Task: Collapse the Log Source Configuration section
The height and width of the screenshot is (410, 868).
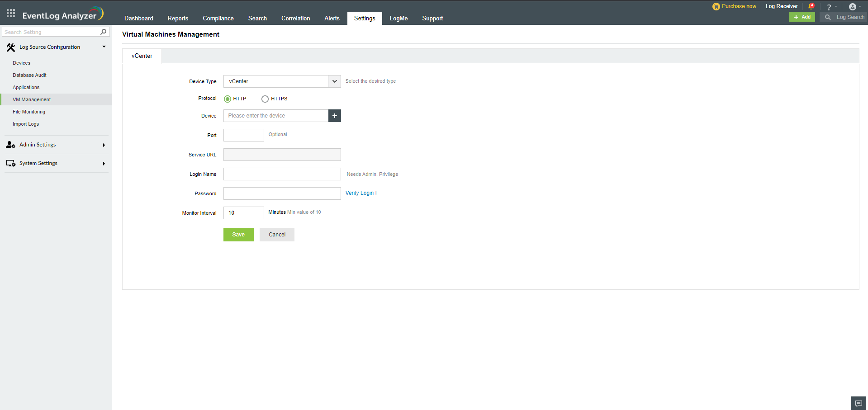Action: click(x=104, y=47)
